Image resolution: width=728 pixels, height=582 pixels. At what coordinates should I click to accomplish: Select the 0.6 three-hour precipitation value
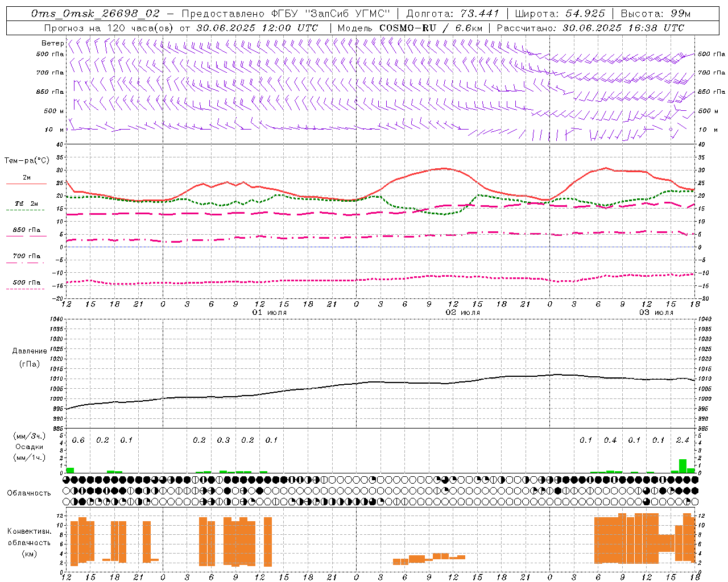pyautogui.click(x=78, y=440)
